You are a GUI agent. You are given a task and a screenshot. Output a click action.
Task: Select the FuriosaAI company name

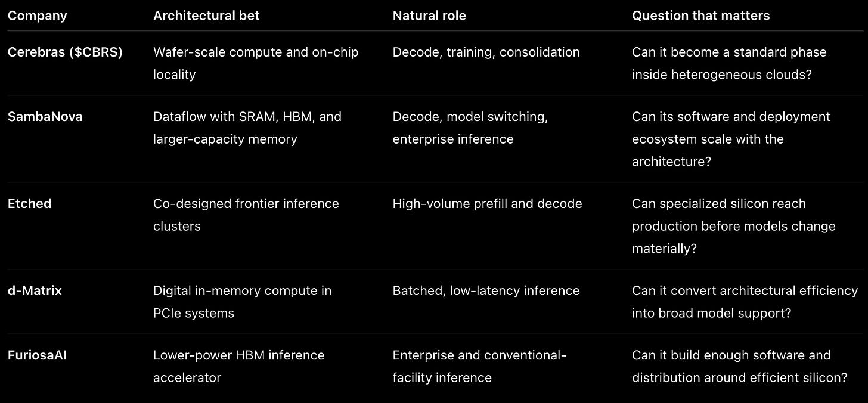click(x=37, y=355)
